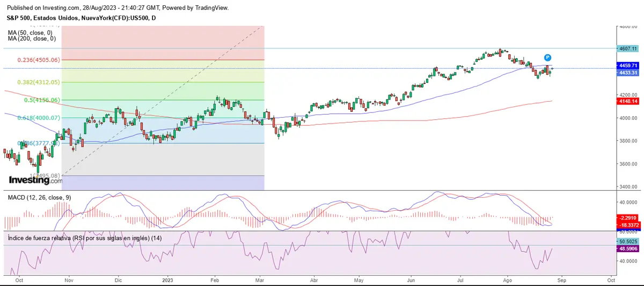
Task: Click the Dic label on the time axis
Action: [x=118, y=281]
